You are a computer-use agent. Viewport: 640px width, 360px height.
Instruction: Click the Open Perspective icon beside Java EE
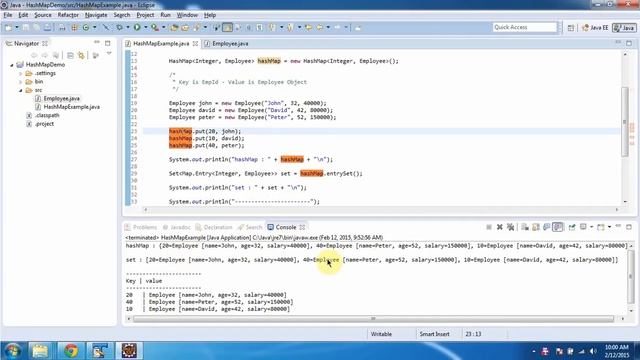pyautogui.click(x=571, y=28)
